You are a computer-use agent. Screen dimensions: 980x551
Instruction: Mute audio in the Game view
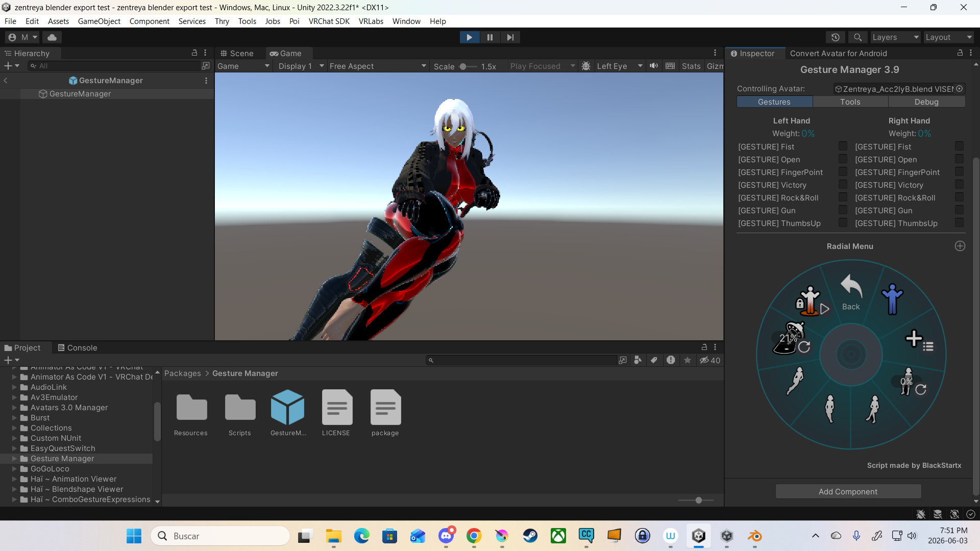click(x=654, y=66)
